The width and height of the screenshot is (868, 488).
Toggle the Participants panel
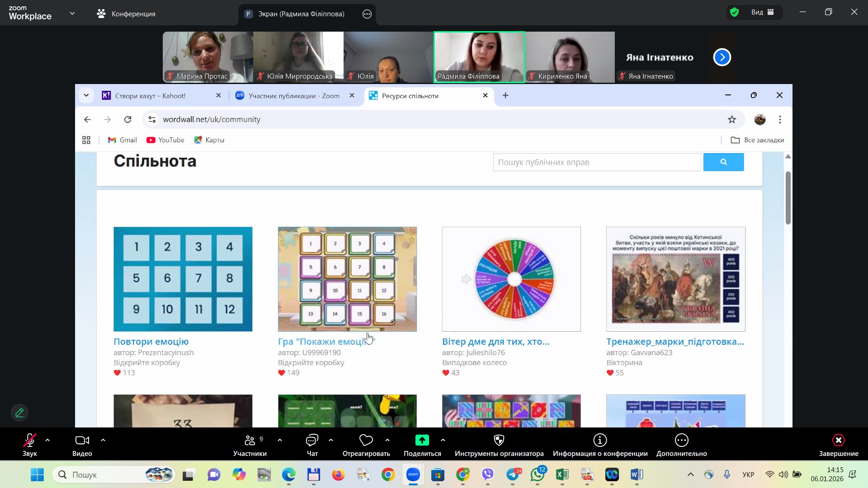coord(250,441)
